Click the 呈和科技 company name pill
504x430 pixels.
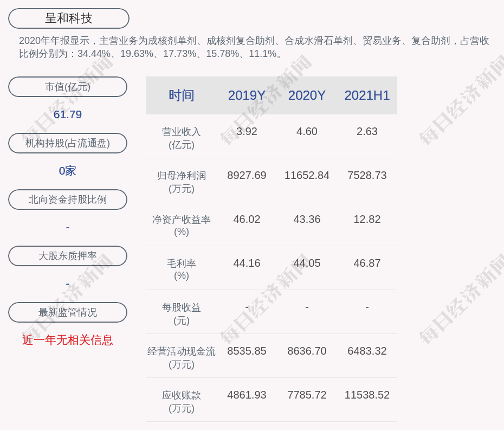click(68, 18)
